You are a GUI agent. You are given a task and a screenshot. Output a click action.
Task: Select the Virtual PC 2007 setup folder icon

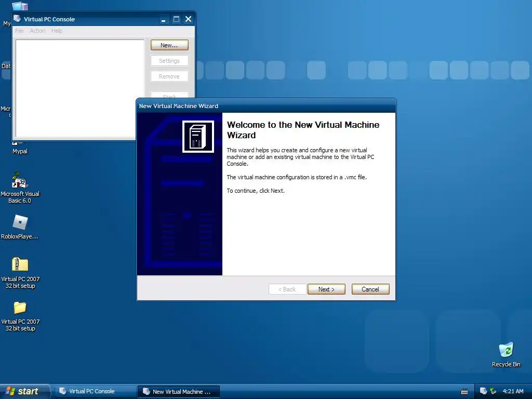pos(20,316)
